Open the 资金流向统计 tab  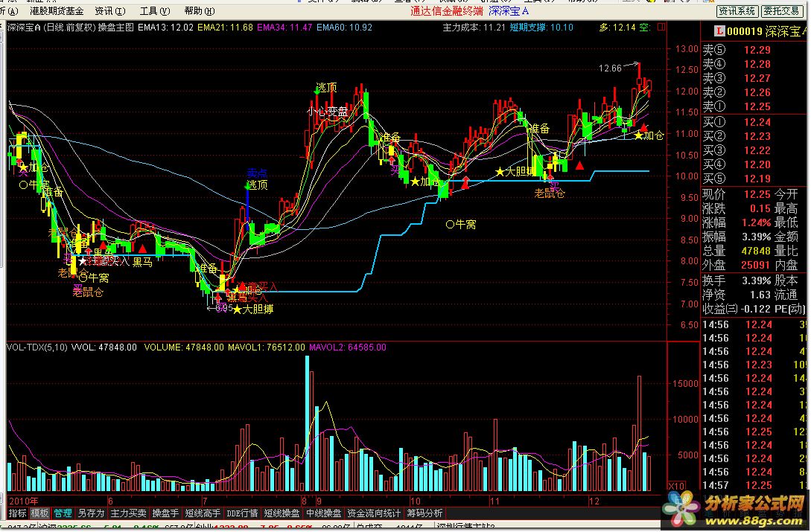click(374, 513)
